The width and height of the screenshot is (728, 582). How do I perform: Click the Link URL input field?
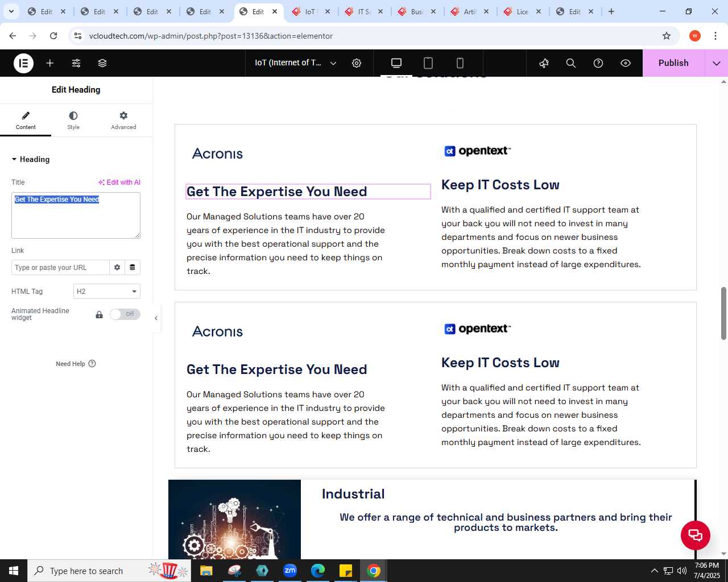coord(60,268)
